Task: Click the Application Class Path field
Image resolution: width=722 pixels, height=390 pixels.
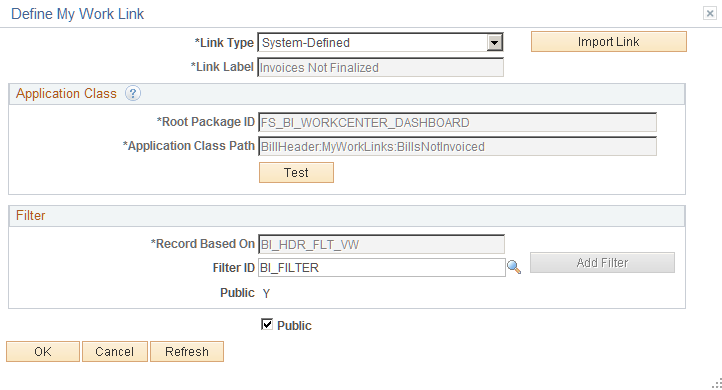Action: pos(458,146)
